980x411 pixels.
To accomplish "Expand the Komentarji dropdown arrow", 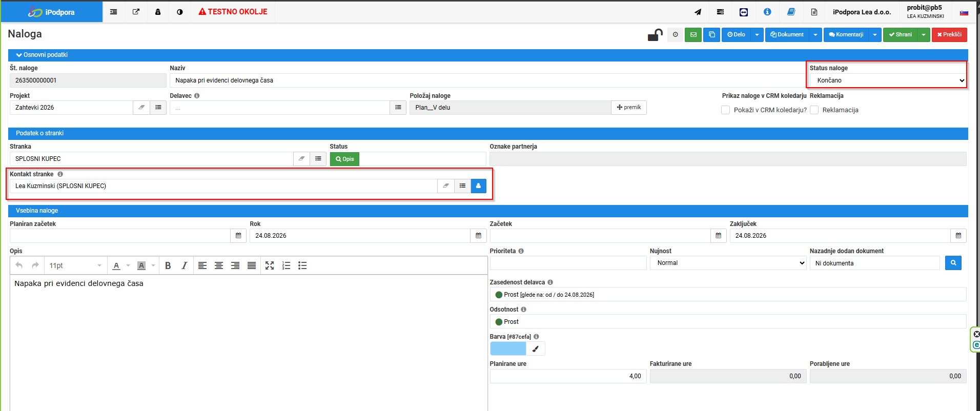I will click(x=875, y=35).
